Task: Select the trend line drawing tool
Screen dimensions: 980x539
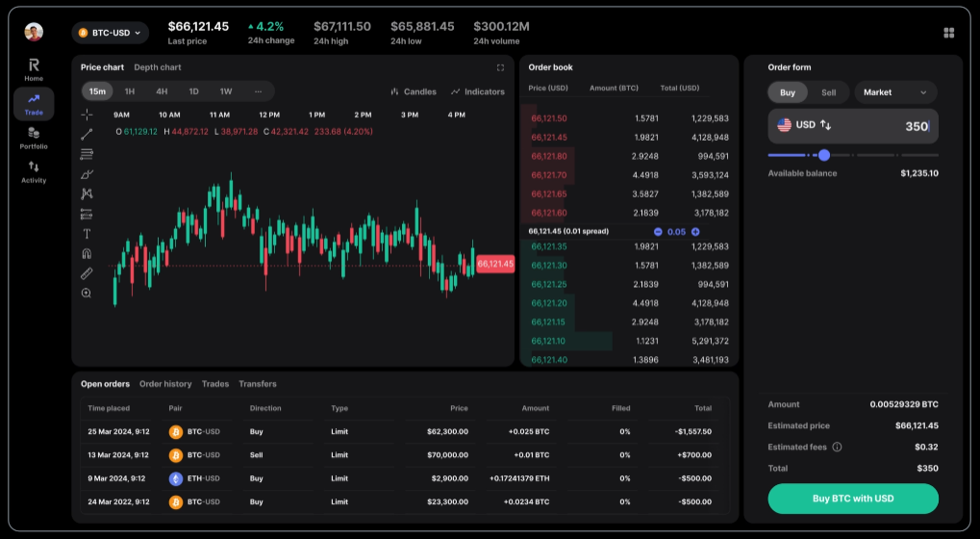Action: (87, 134)
